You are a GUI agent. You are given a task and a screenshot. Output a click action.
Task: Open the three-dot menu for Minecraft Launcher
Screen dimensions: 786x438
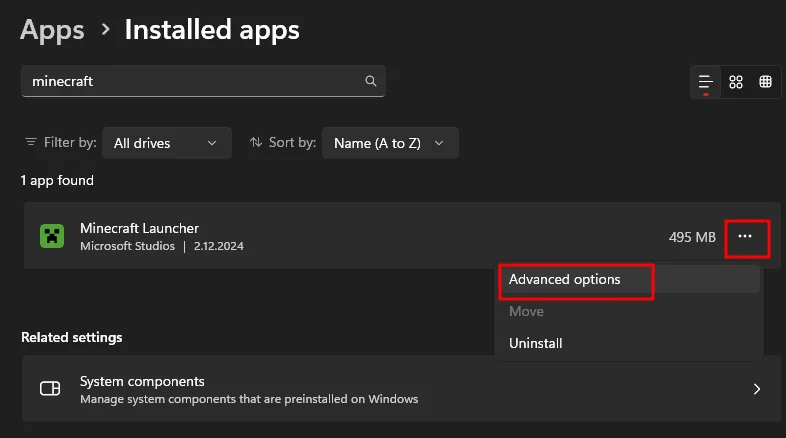[x=745, y=237]
